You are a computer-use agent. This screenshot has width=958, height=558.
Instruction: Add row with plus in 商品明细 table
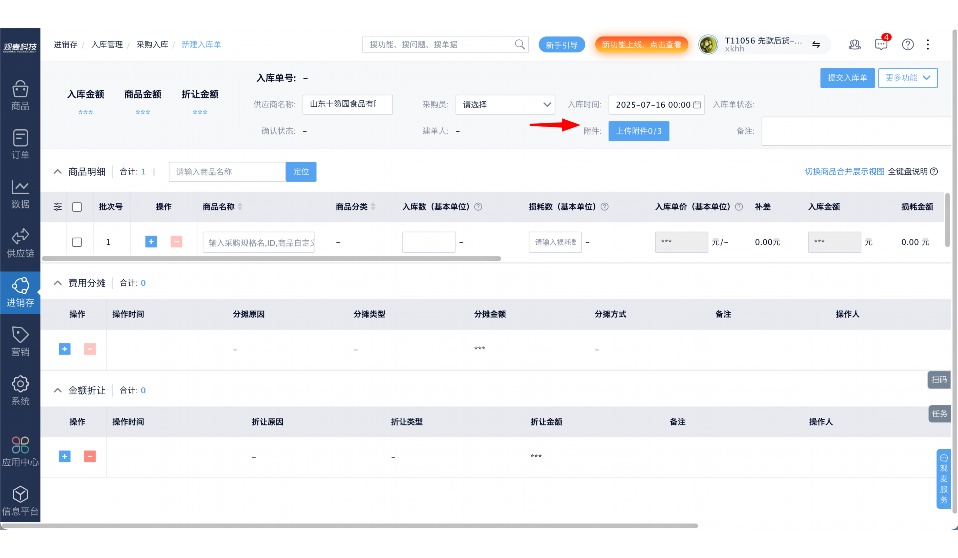[151, 242]
